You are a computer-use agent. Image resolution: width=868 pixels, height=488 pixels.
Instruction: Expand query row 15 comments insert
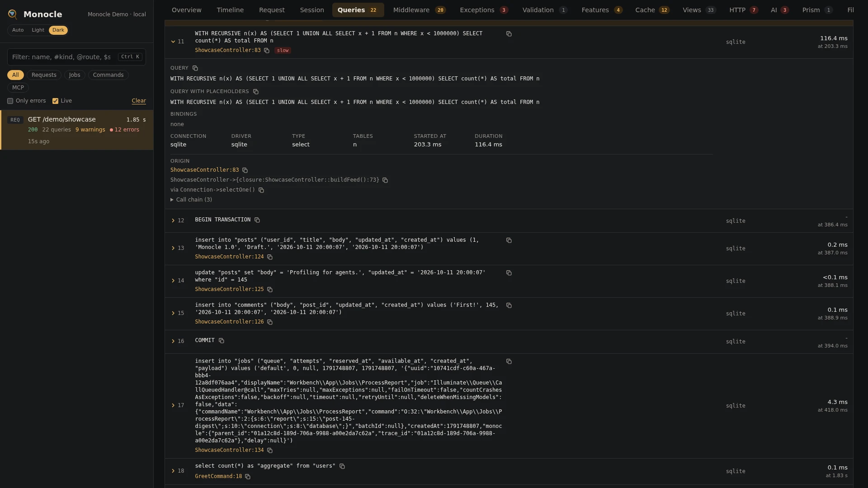(173, 313)
